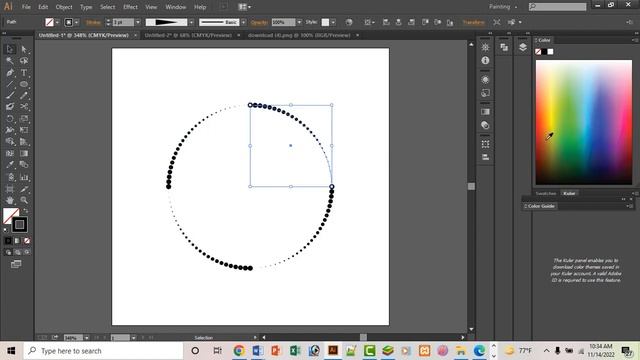Open the variable width profile dropdown
This screenshot has height=360, width=640.
[x=191, y=22]
